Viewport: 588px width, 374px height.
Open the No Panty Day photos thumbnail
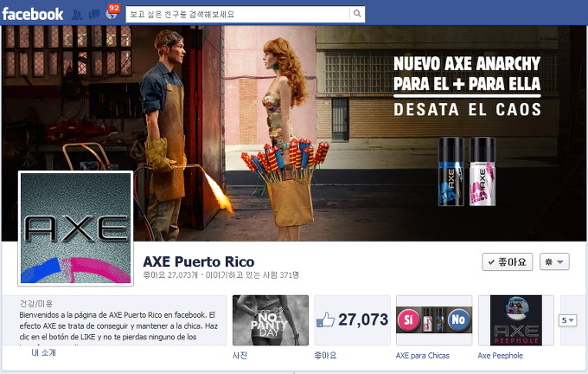click(x=271, y=320)
